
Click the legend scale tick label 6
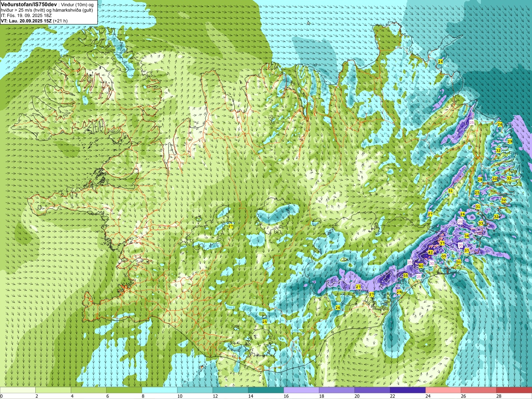click(108, 396)
